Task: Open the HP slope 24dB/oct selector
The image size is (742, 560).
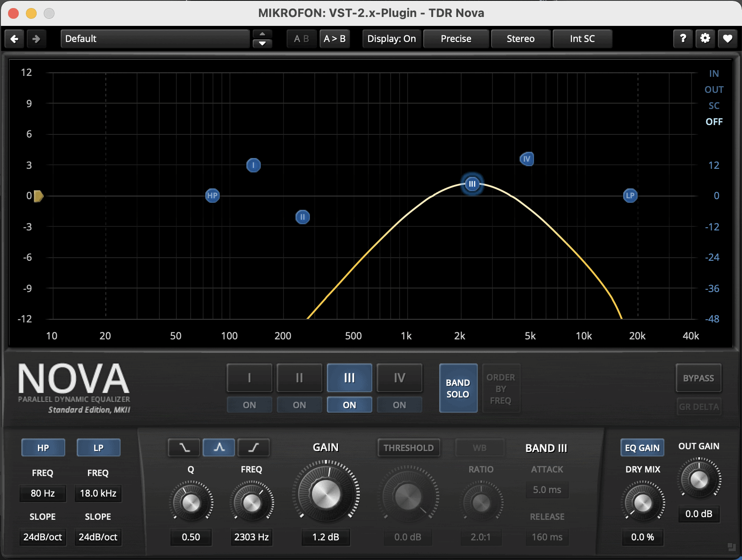Action: pos(43,537)
